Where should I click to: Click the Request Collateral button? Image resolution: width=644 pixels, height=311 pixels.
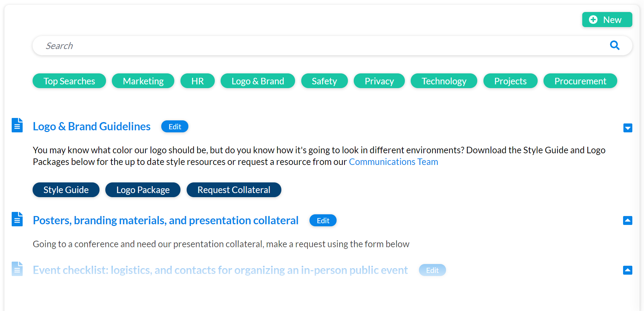pyautogui.click(x=234, y=190)
